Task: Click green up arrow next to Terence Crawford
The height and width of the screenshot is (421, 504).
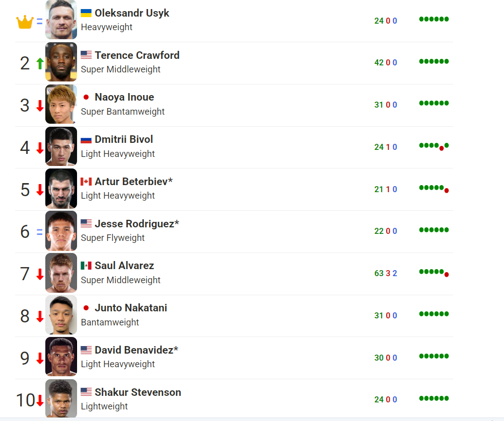Action: (40, 63)
